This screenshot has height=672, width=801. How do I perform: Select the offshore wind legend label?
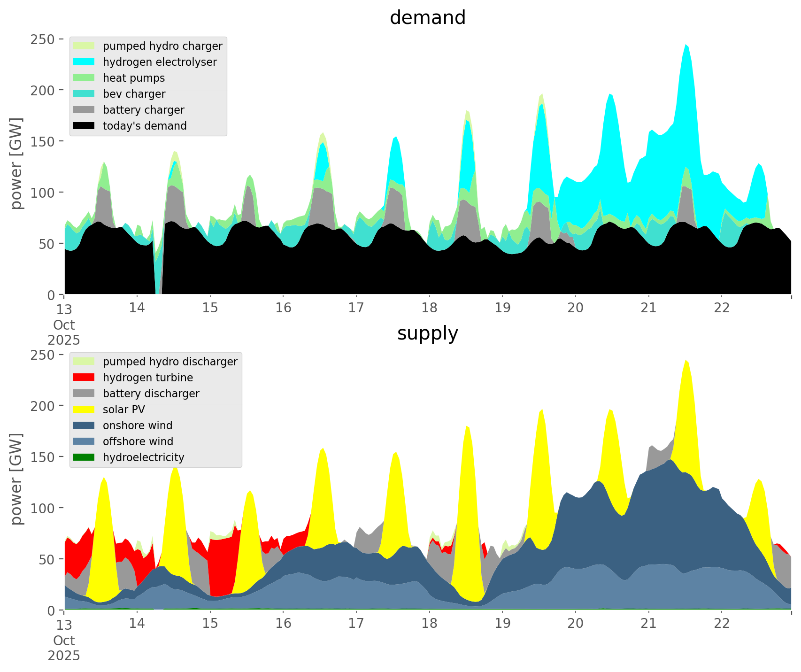(138, 441)
